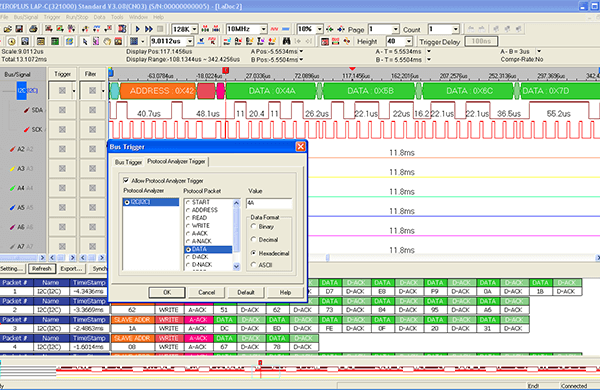Start a single run with play icon

point(137,29)
